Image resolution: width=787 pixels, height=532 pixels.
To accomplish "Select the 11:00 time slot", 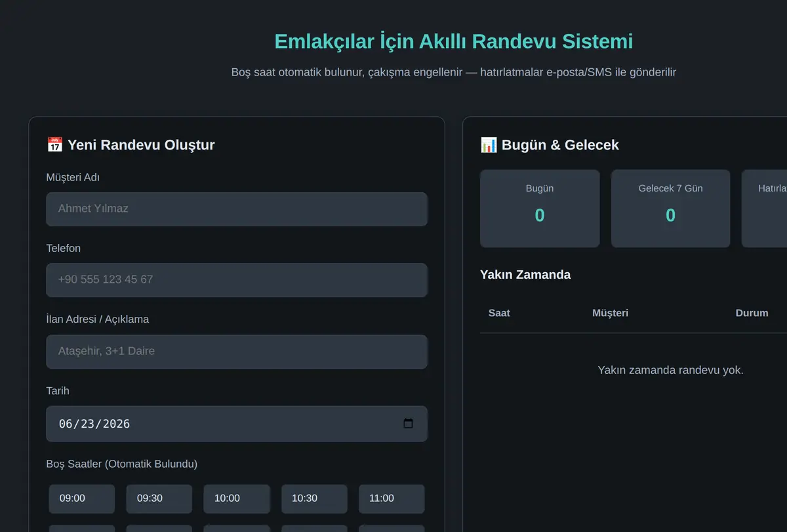I will [392, 499].
